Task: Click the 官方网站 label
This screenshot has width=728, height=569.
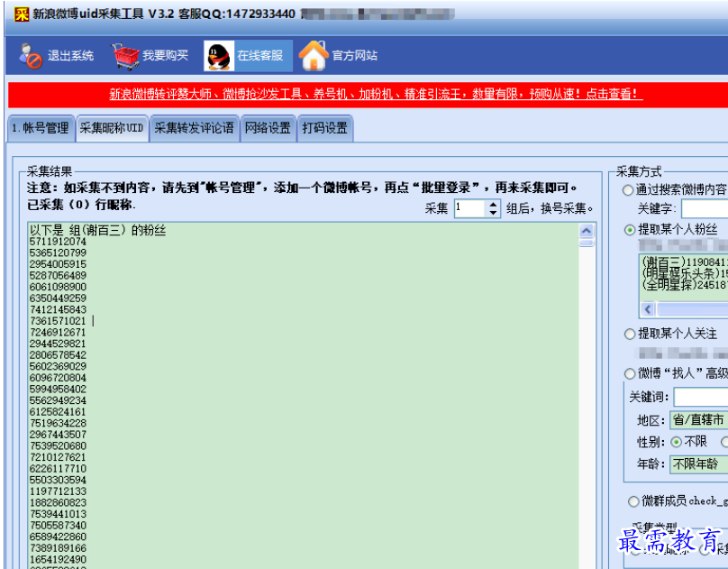Action: 355,56
